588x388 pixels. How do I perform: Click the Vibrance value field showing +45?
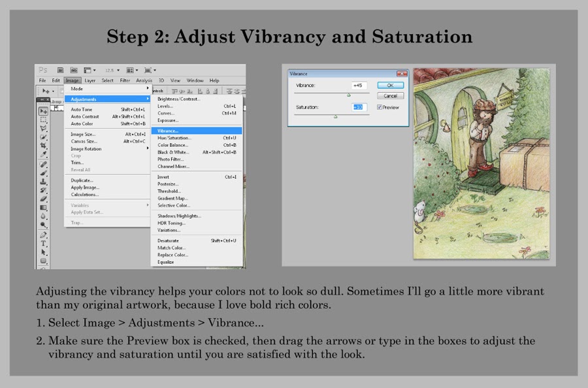coord(359,86)
